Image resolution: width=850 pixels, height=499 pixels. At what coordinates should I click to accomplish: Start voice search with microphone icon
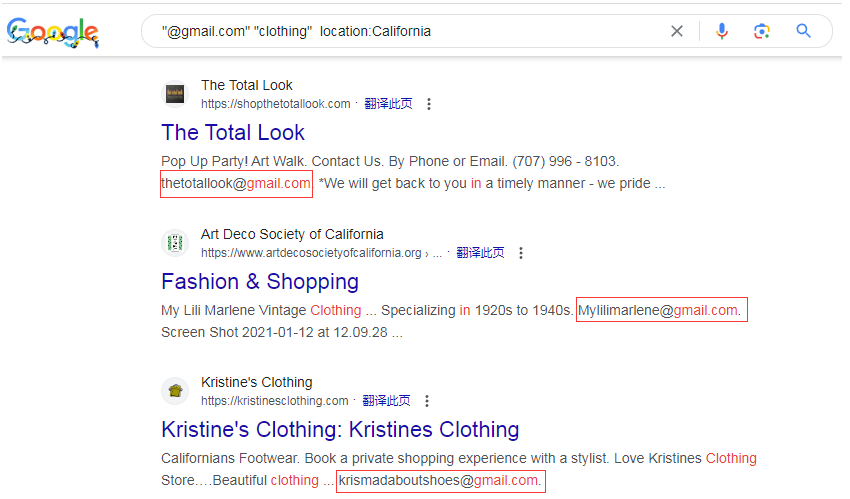pos(722,31)
